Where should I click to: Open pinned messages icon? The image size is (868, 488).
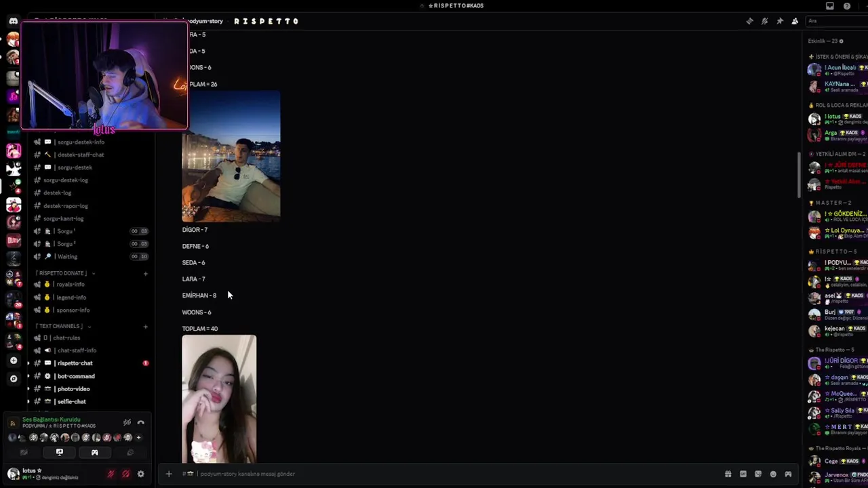pyautogui.click(x=780, y=21)
